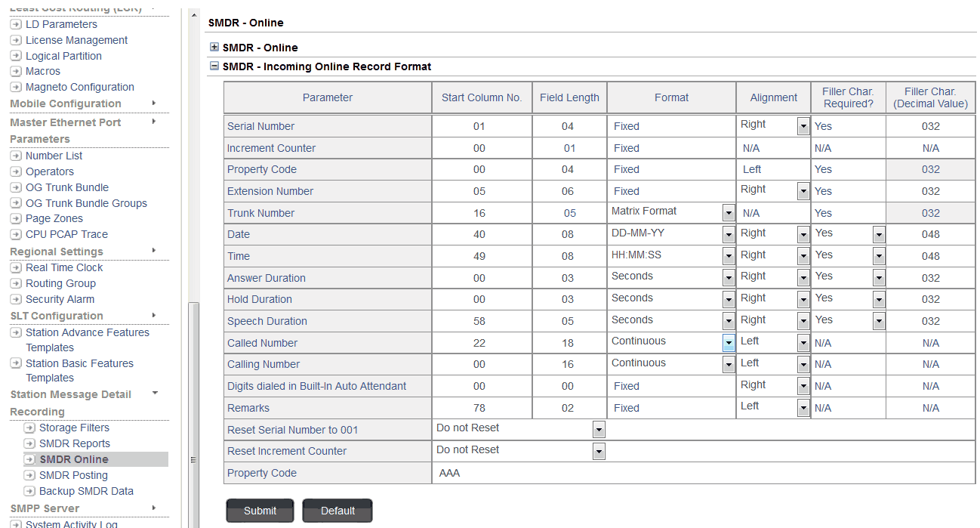Click the arrow icon beside Station Advance Features Templates
Screen dimensions: 980x528
point(16,332)
